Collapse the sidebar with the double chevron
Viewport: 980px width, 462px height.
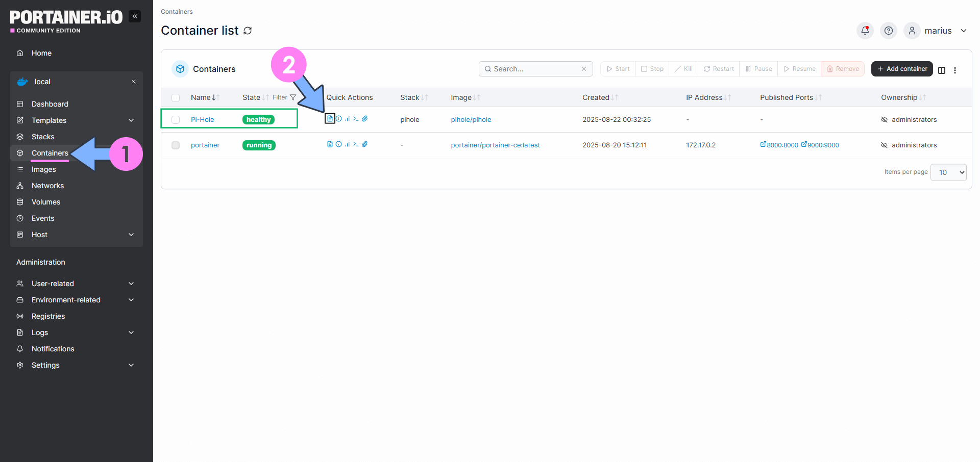[135, 16]
